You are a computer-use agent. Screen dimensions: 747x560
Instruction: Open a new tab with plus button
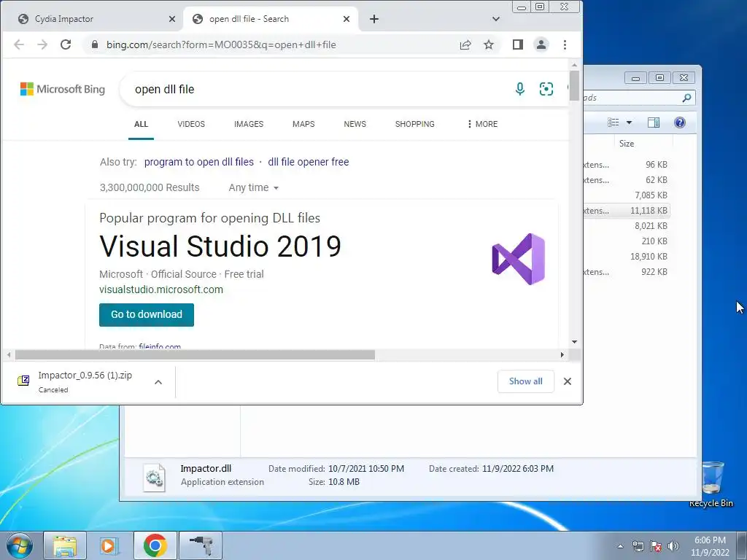click(x=374, y=19)
